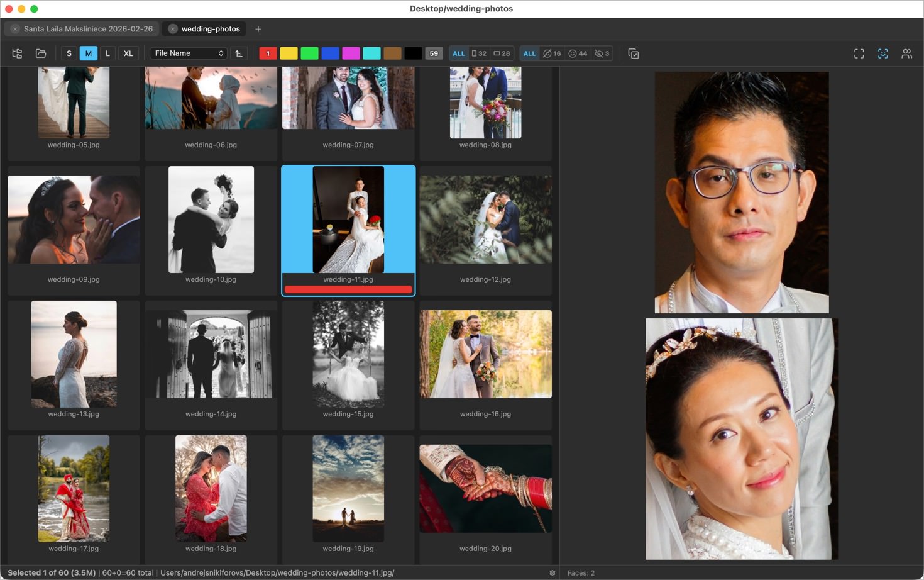
Task: Click the smiley filter showing 44
Action: click(577, 53)
